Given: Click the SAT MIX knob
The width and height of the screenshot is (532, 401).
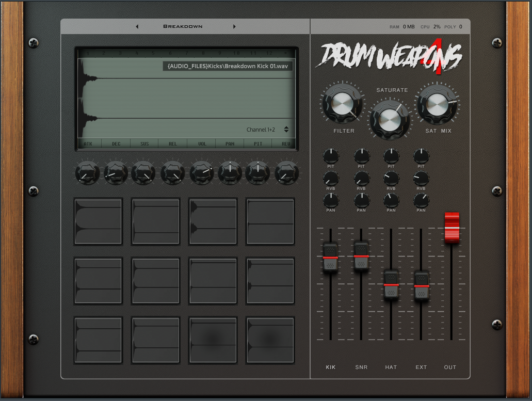Looking at the screenshot, I should coord(438,105).
